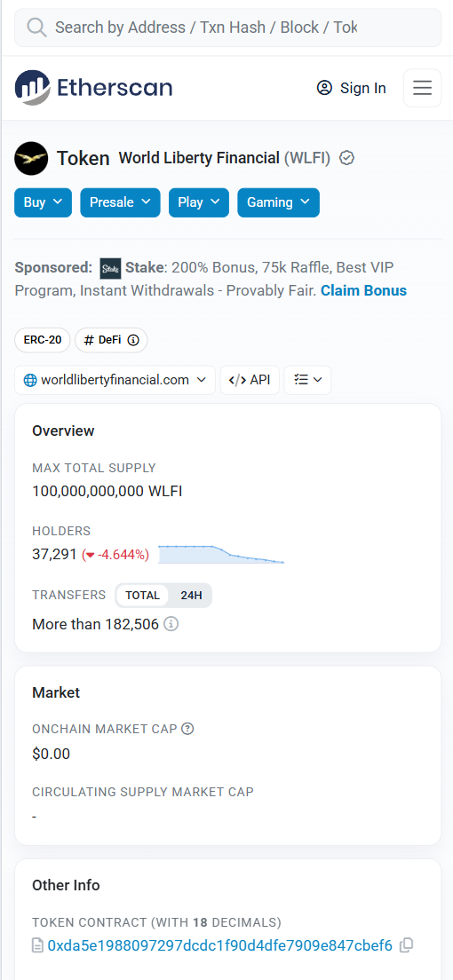Open the hamburger menu icon

(422, 88)
